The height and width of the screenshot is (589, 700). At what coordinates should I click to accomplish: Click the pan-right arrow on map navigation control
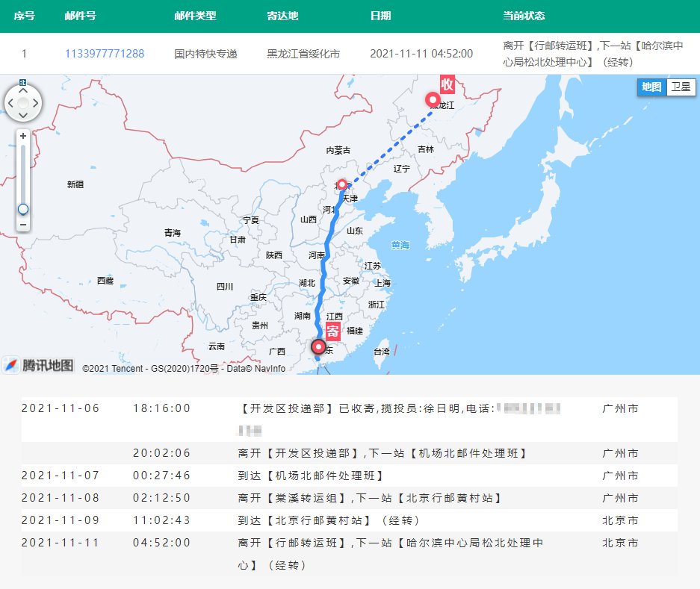(x=36, y=103)
